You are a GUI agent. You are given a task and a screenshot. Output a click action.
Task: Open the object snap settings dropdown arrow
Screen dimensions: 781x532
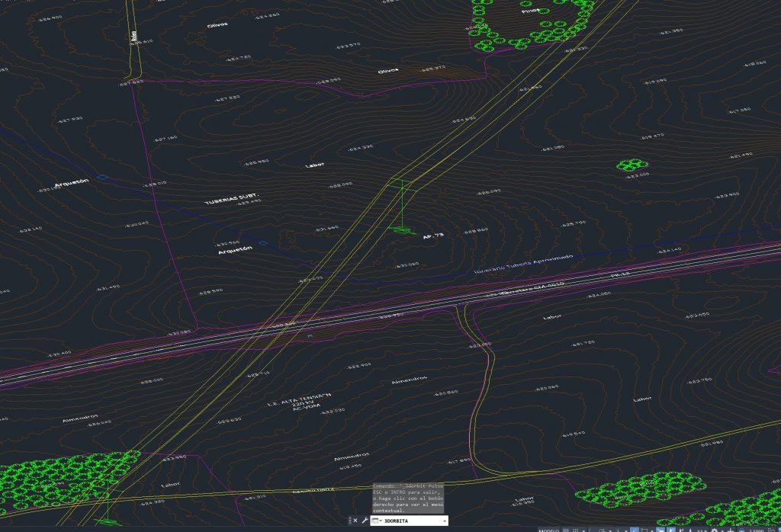pyautogui.click(x=651, y=529)
